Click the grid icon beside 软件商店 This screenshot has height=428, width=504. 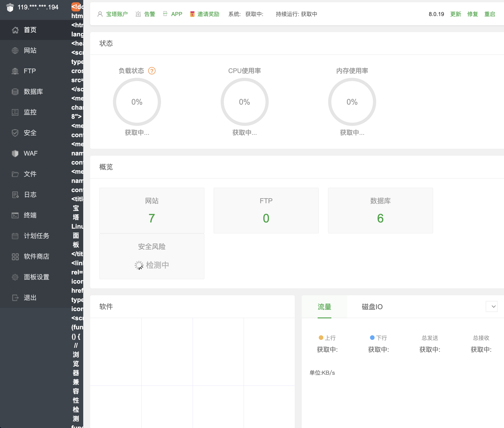click(x=15, y=257)
